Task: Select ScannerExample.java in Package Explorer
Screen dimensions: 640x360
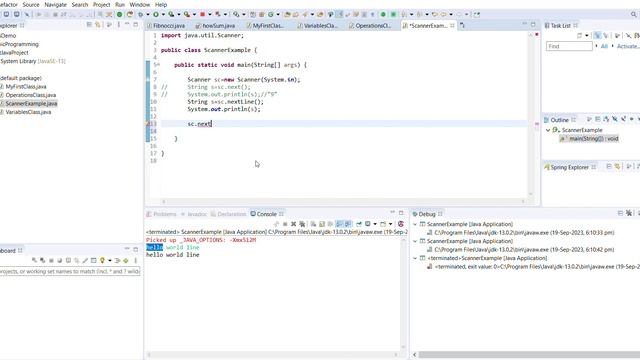Action: [31, 104]
